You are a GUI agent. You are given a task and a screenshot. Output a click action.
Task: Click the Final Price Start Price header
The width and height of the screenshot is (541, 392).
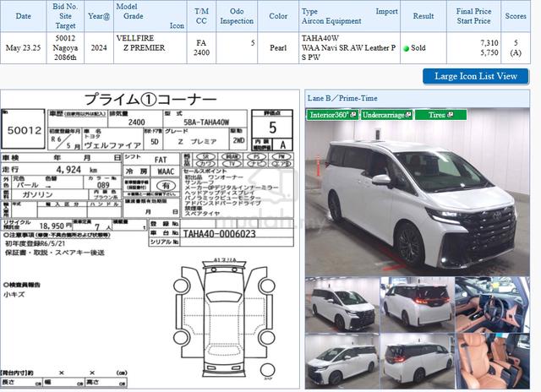pyautogui.click(x=473, y=16)
